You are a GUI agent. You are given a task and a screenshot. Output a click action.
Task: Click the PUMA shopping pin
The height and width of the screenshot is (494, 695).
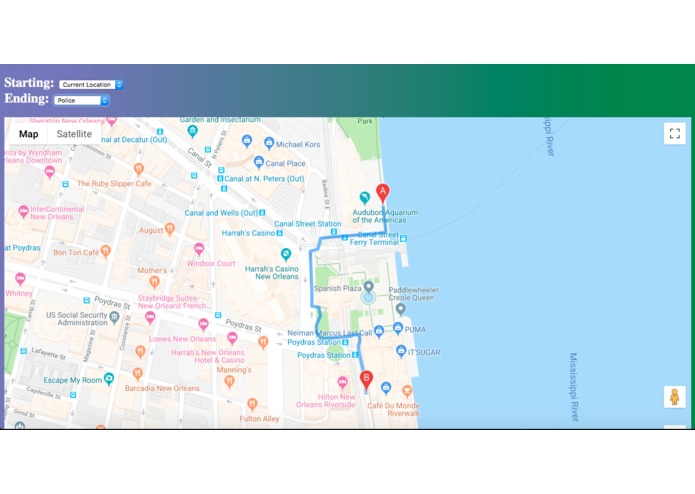click(x=398, y=329)
